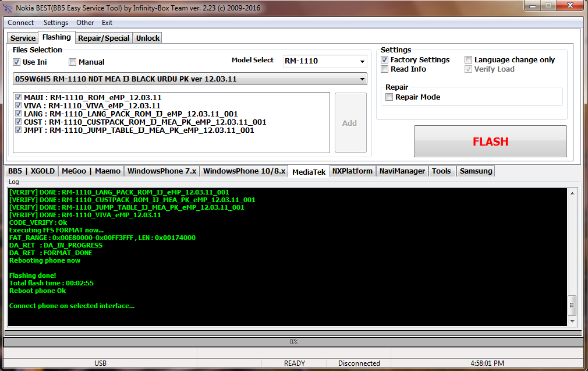Toggle the Use Ini checkbox
Viewport: 588px width, 371px height.
click(x=16, y=62)
